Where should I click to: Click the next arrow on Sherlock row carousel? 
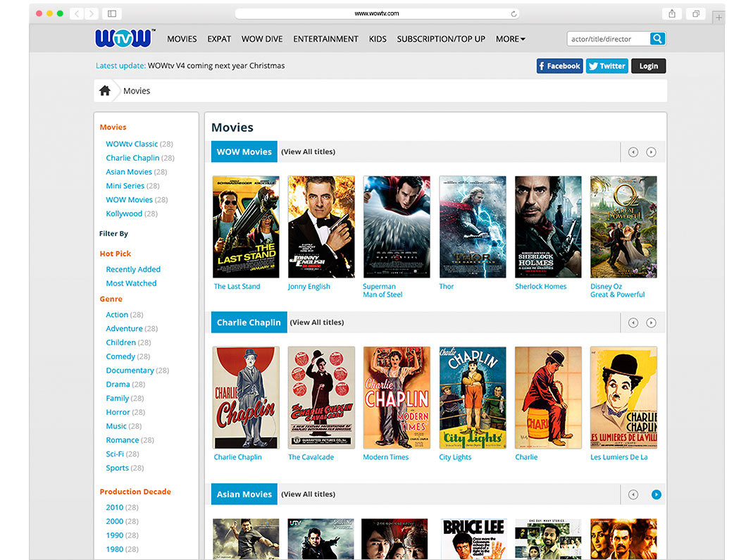(652, 151)
